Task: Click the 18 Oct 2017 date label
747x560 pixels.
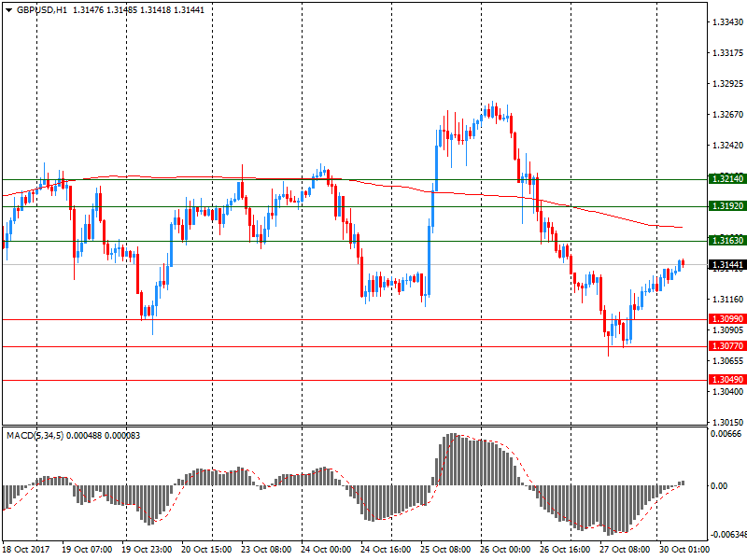Action: coord(26,550)
